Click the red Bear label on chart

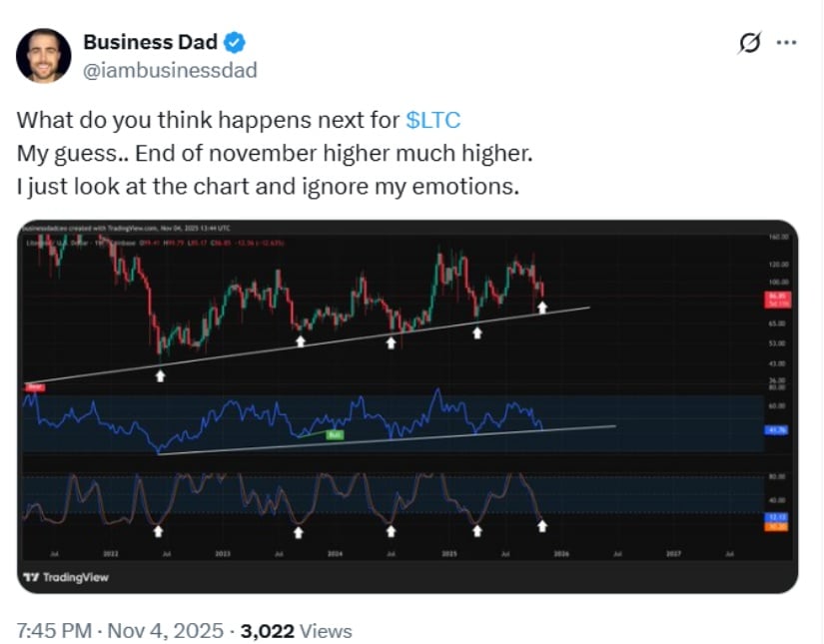pos(34,385)
